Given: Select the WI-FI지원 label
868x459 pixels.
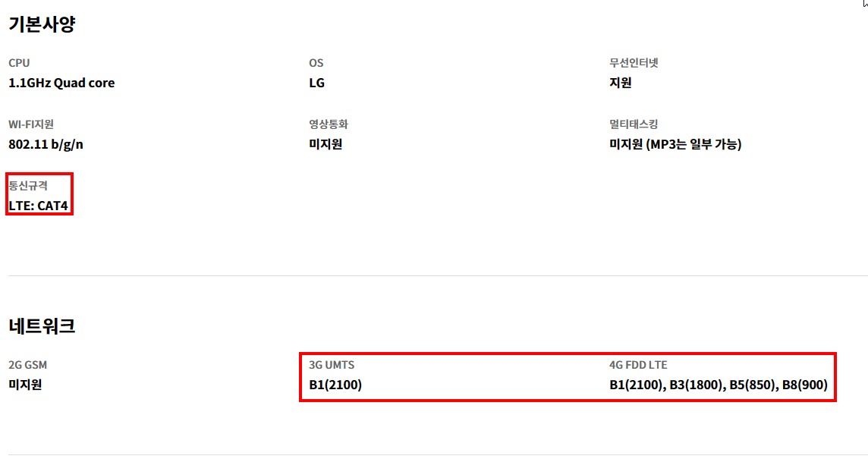Looking at the screenshot, I should pos(31,124).
